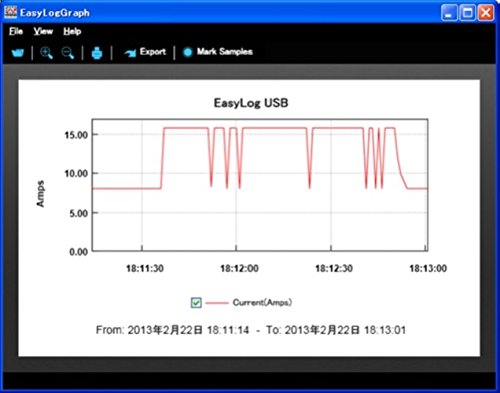Click the 0.00 y-axis value

(79, 252)
